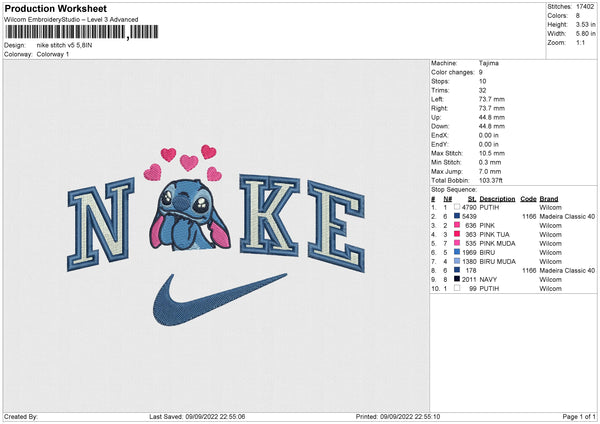The width and height of the screenshot is (600, 424).
Task: Click the Production Worksheet title
Action: (56, 8)
